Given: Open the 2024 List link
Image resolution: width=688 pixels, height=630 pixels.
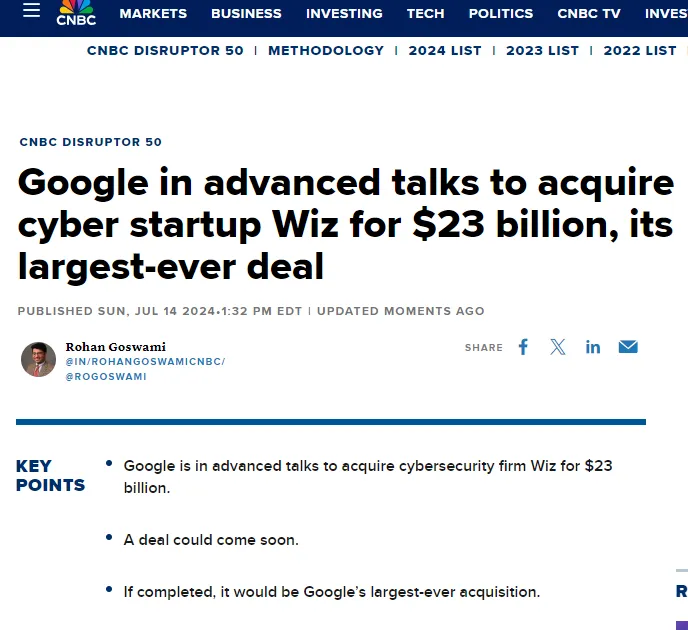Looking at the screenshot, I should pyautogui.click(x=445, y=50).
